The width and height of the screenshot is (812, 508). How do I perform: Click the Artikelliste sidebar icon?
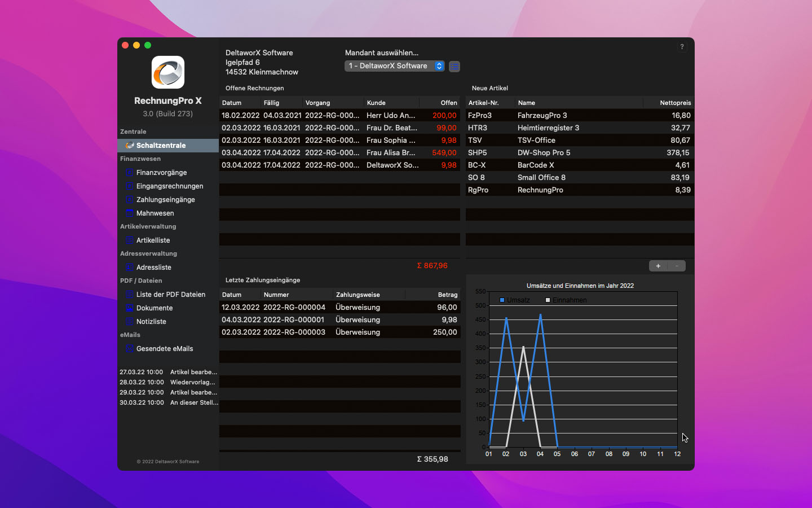[x=129, y=240]
